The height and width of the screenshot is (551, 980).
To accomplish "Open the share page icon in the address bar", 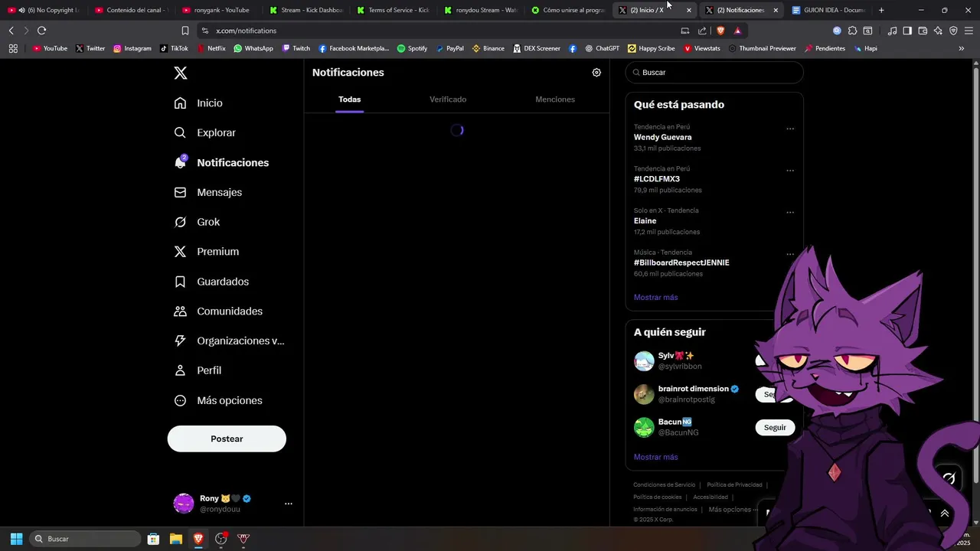I will (702, 31).
